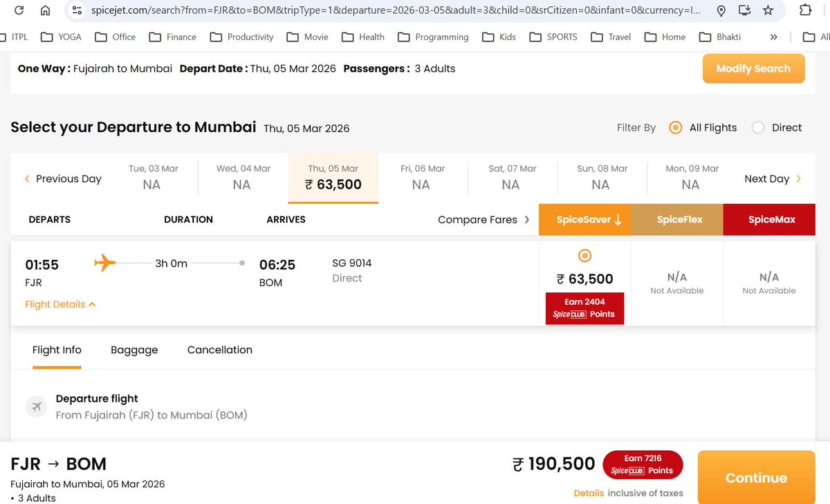Click the install app icon in address bar
The height and width of the screenshot is (504, 830).
[x=744, y=10]
